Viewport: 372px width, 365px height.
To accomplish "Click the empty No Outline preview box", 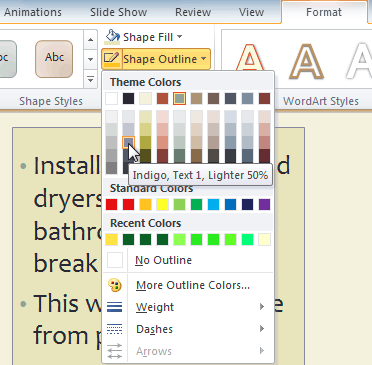I will tap(115, 260).
